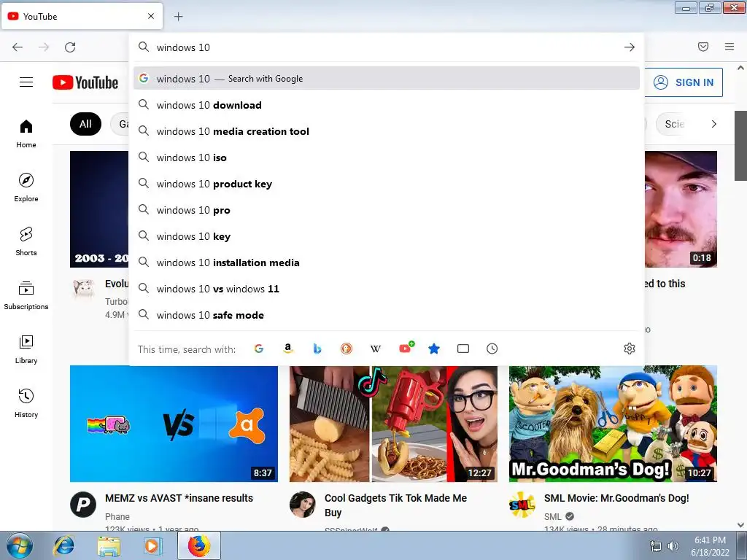Close the YouTube tab
The width and height of the screenshot is (747, 560).
[x=151, y=16]
